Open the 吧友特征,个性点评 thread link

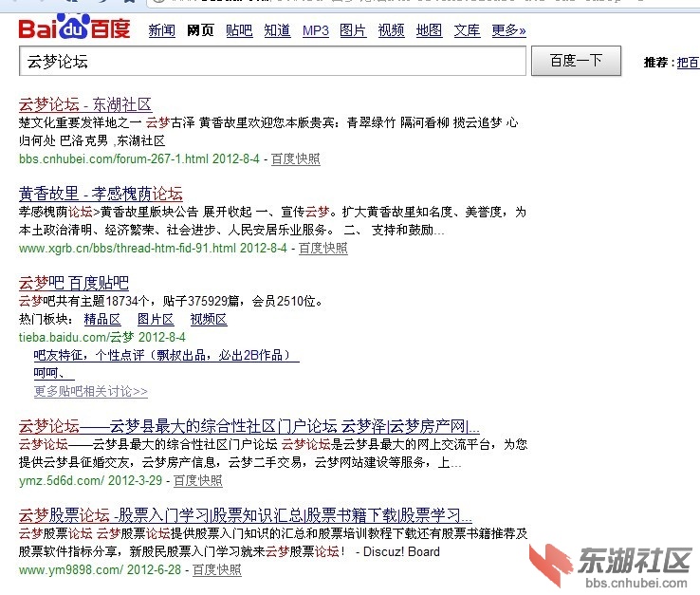166,356
